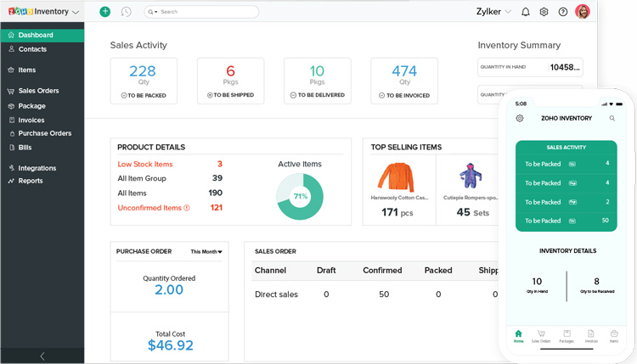Screen dimensions: 637x364
Task: Tap Sale Orders icon in mobile nav
Action: (541, 334)
